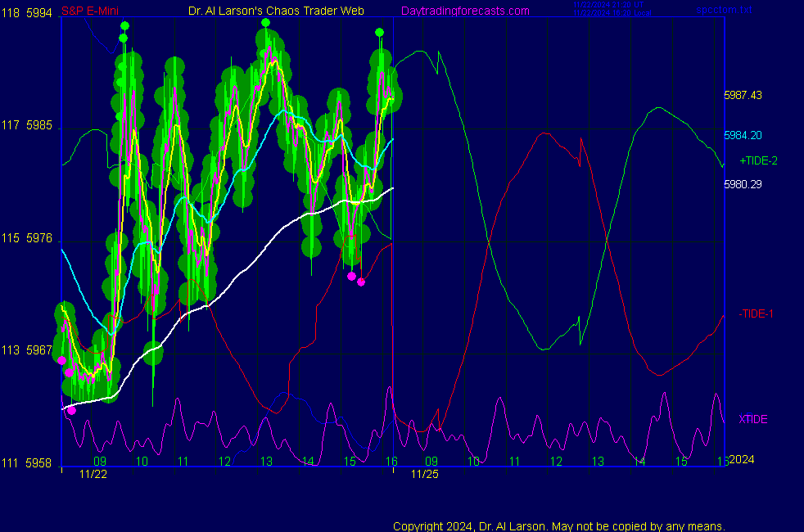The image size is (804, 532).
Task: Click the 5980.29 white value label
Action: [x=743, y=184]
